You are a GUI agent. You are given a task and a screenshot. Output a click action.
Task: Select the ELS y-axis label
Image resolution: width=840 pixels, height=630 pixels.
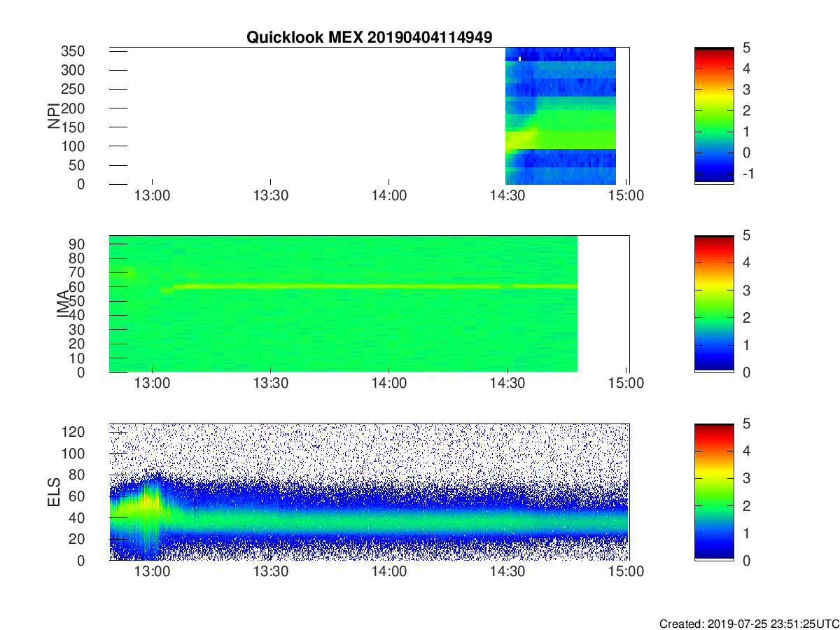55,492
